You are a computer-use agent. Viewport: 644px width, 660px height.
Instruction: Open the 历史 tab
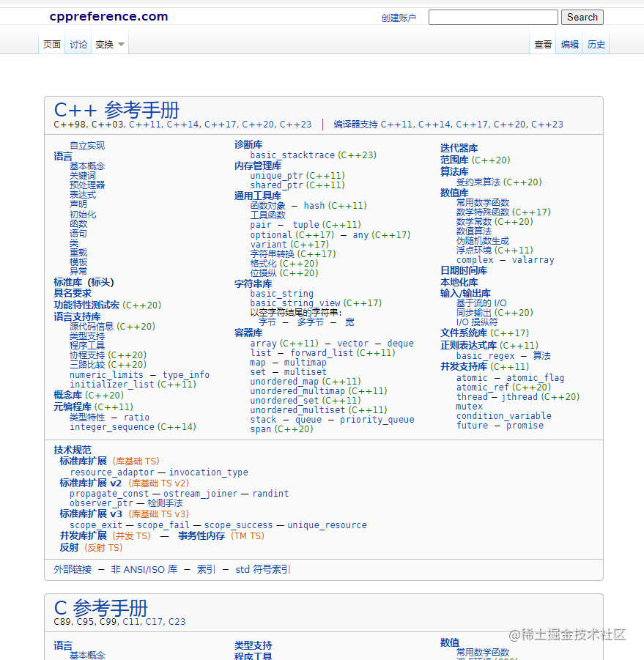[x=596, y=44]
